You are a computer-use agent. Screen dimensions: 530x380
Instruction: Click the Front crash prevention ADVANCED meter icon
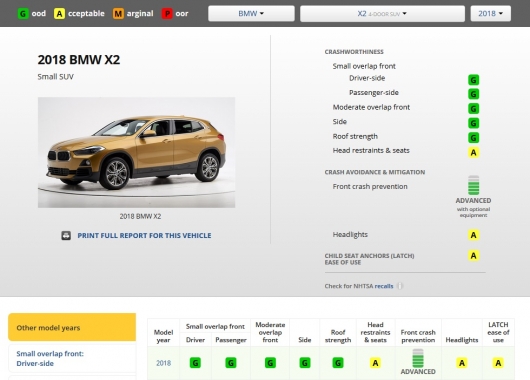(x=473, y=185)
